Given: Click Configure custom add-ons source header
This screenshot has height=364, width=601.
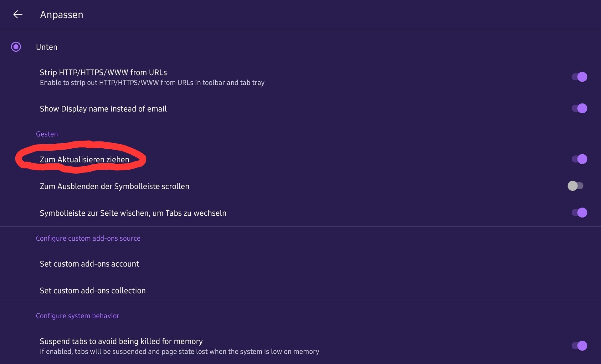Looking at the screenshot, I should click(88, 238).
